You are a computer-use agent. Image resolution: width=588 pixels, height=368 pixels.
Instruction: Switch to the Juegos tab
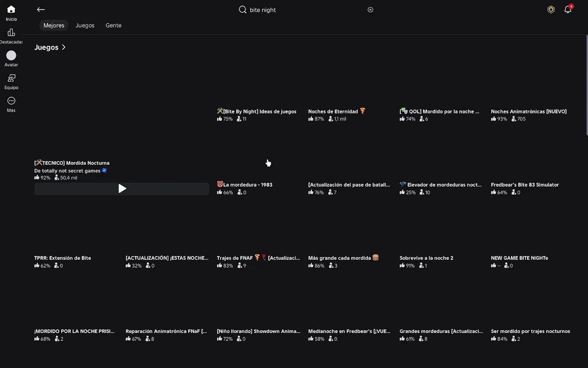(x=85, y=25)
